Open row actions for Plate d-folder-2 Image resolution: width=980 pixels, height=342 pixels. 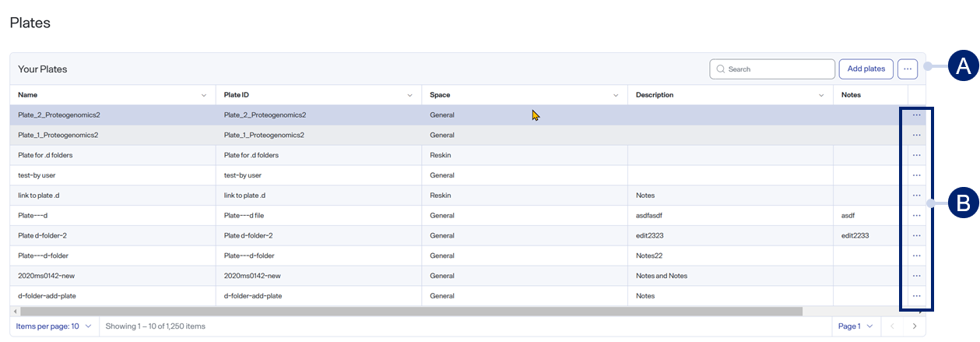click(916, 236)
